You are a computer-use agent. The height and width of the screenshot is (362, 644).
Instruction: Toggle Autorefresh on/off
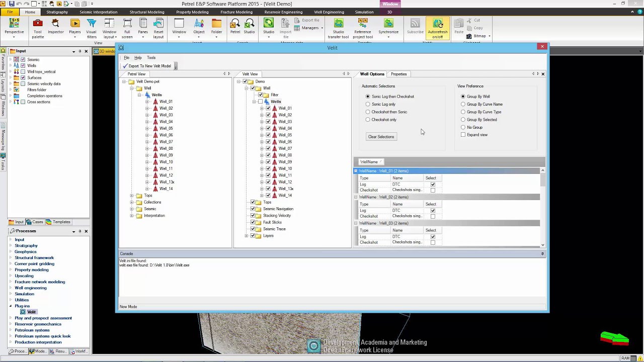(438, 28)
